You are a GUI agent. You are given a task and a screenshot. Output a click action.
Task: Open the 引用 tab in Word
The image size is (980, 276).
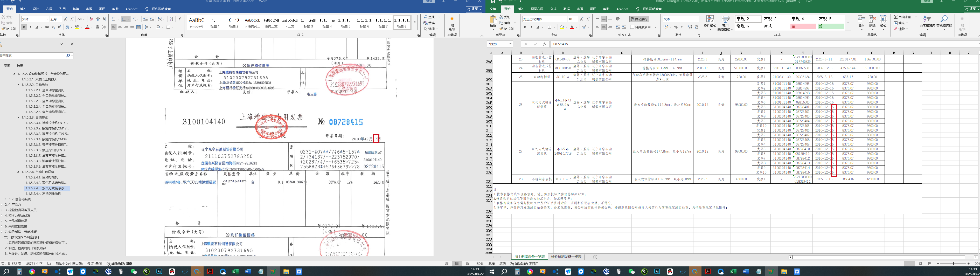click(x=62, y=9)
